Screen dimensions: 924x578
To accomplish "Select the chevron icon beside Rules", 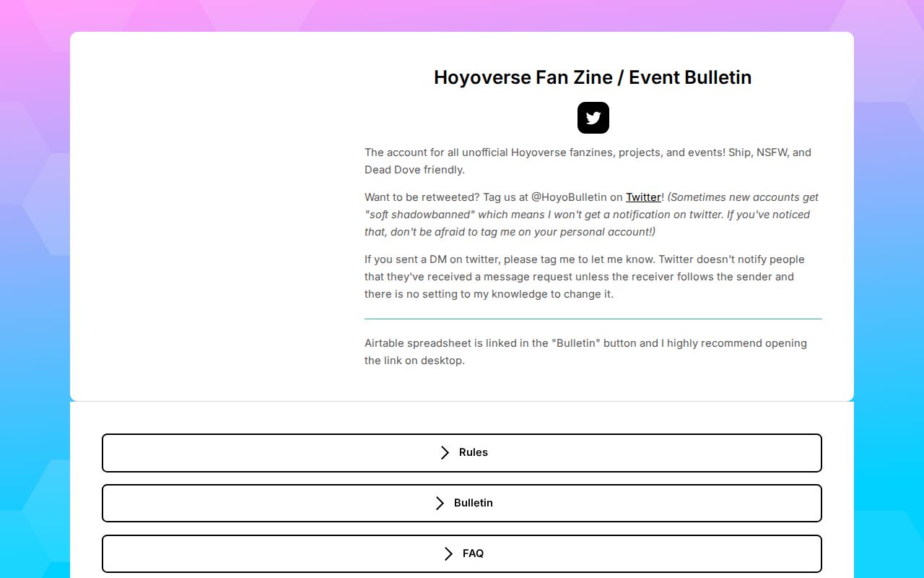I will click(445, 452).
